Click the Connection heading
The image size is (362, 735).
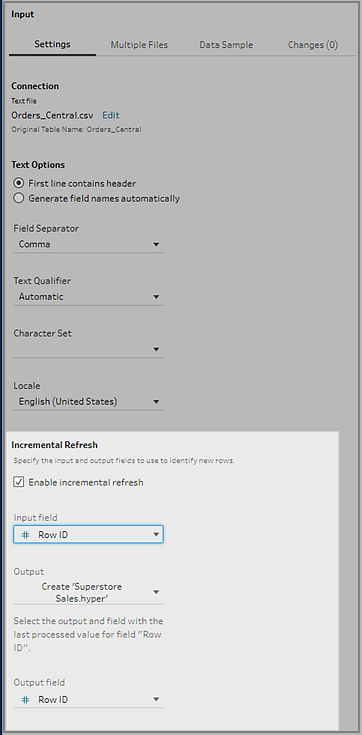click(35, 86)
